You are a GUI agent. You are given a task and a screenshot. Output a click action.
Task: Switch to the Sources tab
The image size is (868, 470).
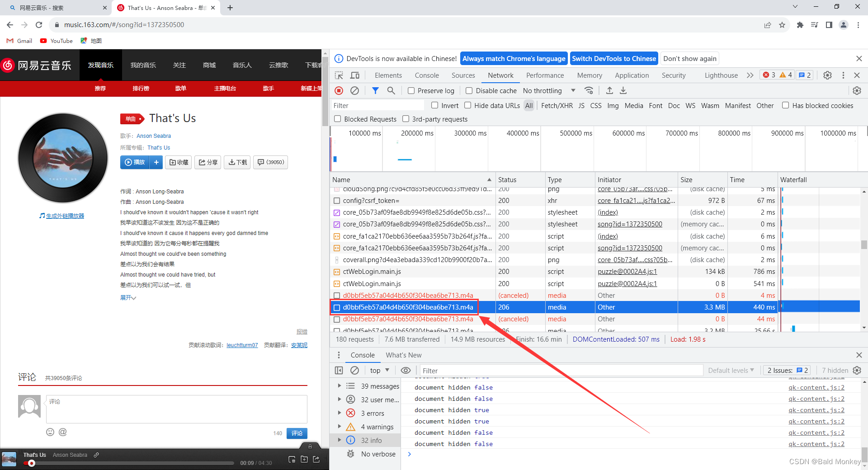pos(463,75)
